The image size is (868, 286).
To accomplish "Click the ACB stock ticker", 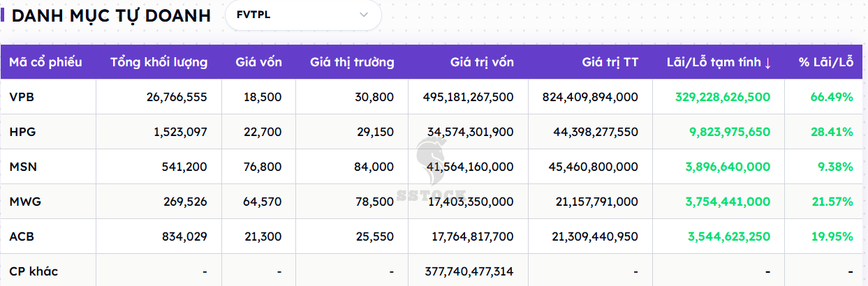I will [22, 236].
